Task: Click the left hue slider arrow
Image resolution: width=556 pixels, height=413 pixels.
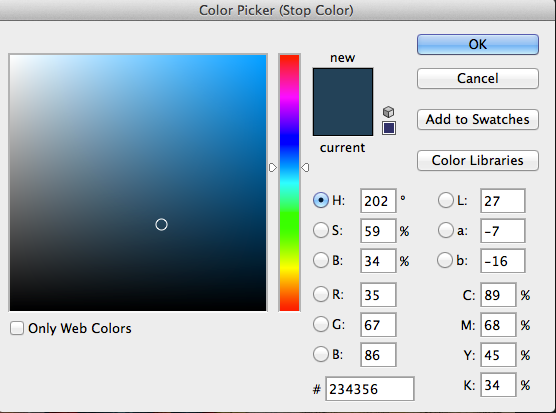Action: (x=273, y=167)
